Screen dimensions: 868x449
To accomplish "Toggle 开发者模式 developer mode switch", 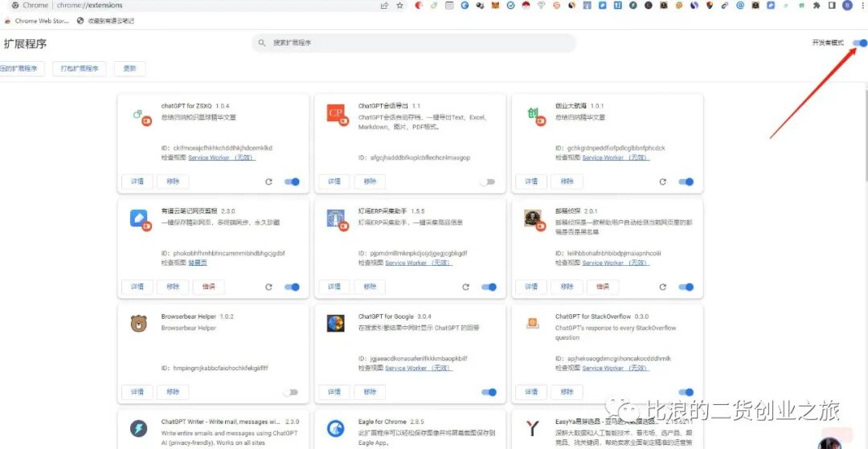I will (x=860, y=43).
